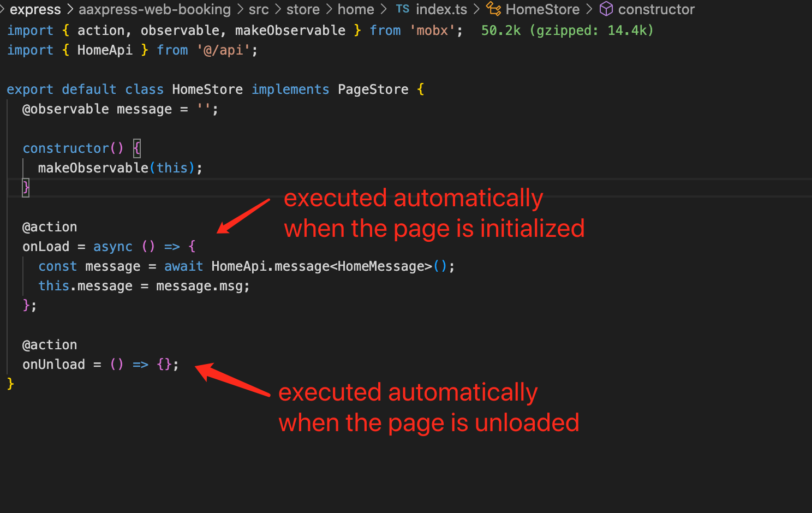The height and width of the screenshot is (513, 812).
Task: Expand chevron after the home breadcrumb
Action: [384, 9]
